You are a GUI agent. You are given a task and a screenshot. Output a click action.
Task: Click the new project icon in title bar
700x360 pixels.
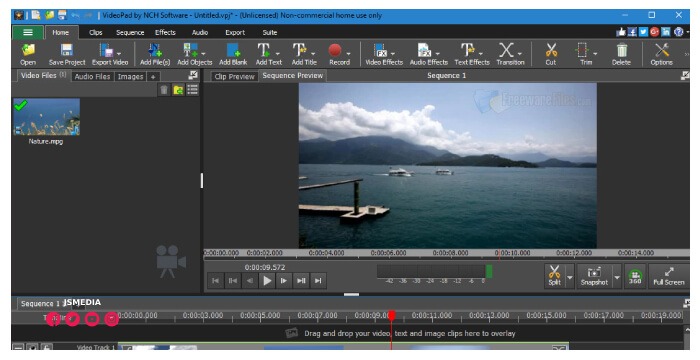point(35,15)
